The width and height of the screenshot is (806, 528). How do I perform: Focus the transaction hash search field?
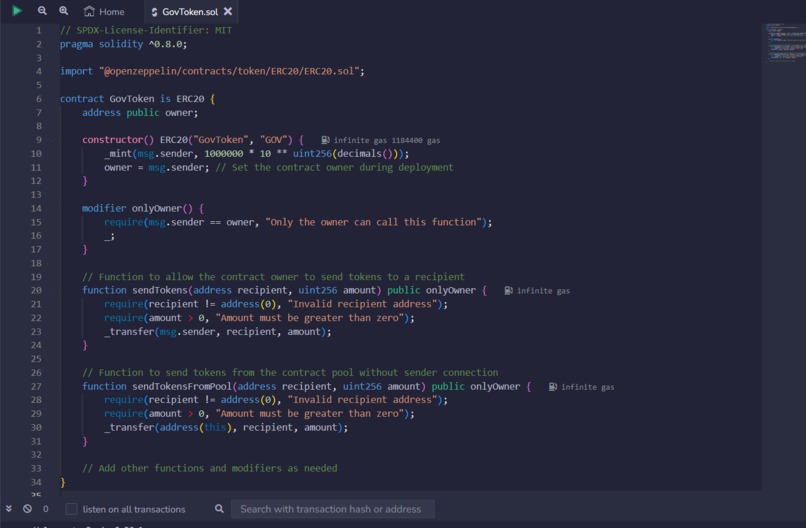point(333,509)
